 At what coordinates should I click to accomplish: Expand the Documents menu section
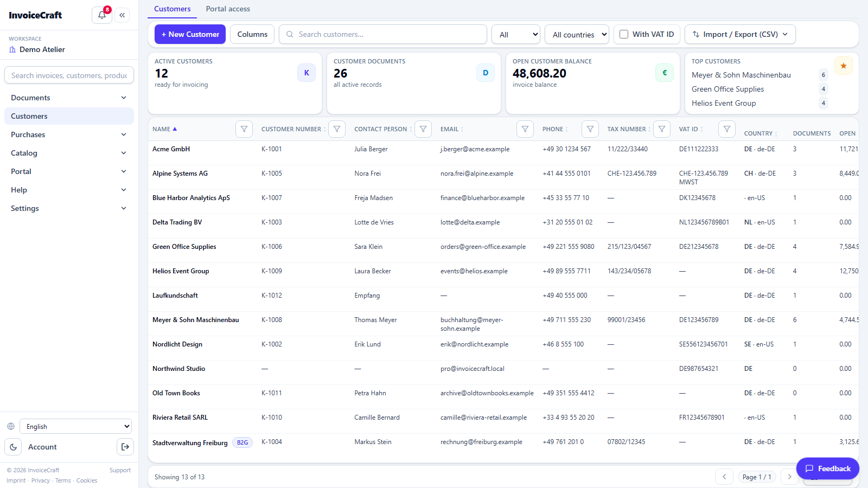pyautogui.click(x=69, y=98)
